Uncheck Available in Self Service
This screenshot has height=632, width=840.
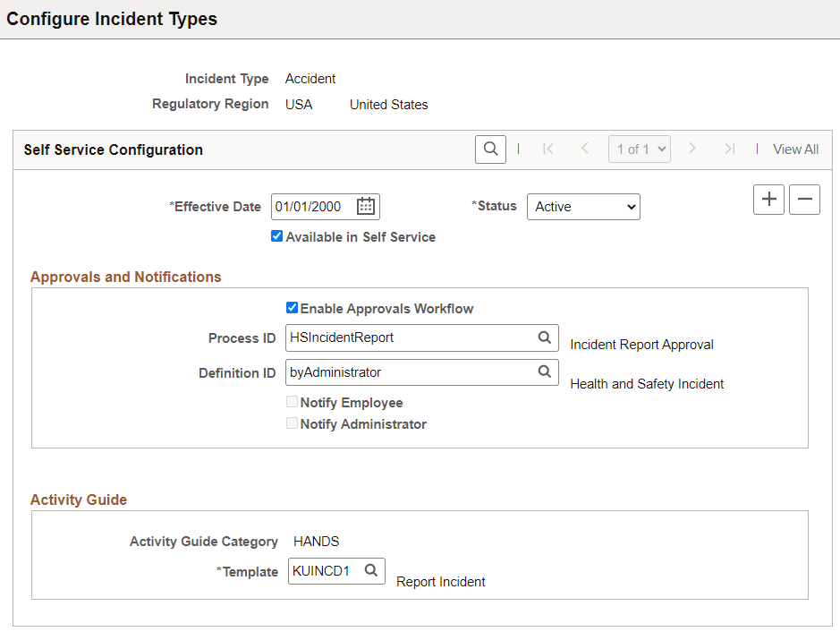276,236
